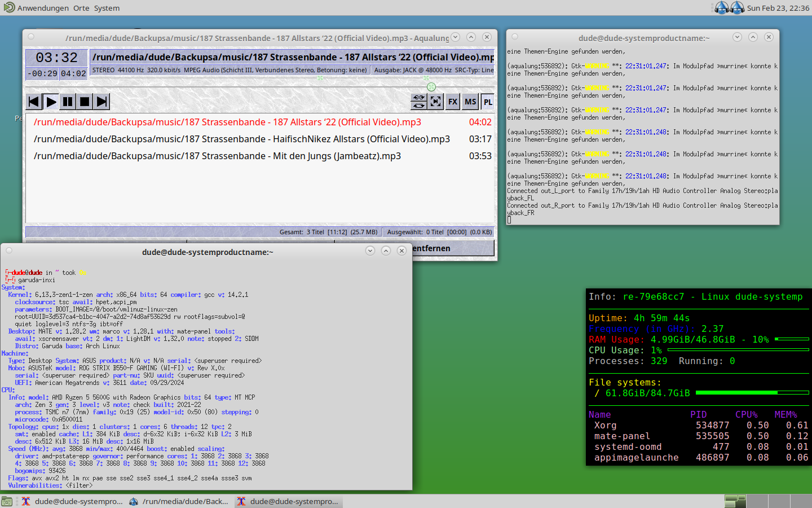Click the Ausgabe JACK output info
Image resolution: width=812 pixels, height=508 pixels.
coord(434,70)
